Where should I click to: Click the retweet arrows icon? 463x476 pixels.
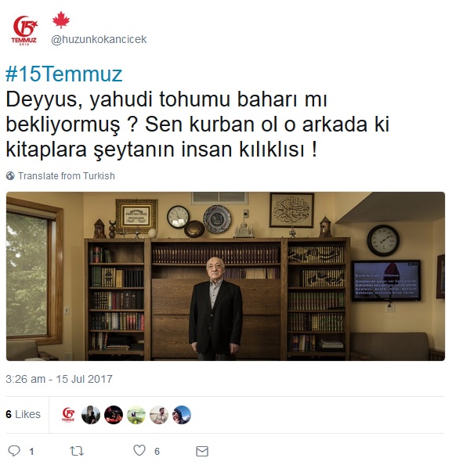77,451
